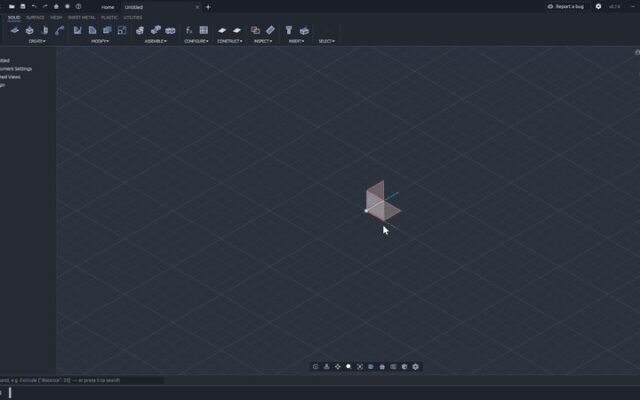Image resolution: width=640 pixels, height=400 pixels.
Task: Switch to the SHEET METAL workspace tab
Action: [82, 18]
